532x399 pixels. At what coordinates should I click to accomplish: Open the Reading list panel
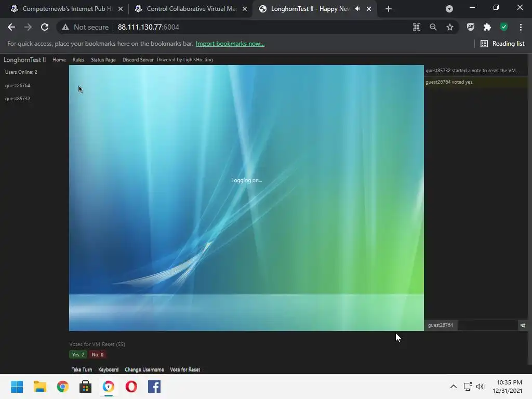502,44
